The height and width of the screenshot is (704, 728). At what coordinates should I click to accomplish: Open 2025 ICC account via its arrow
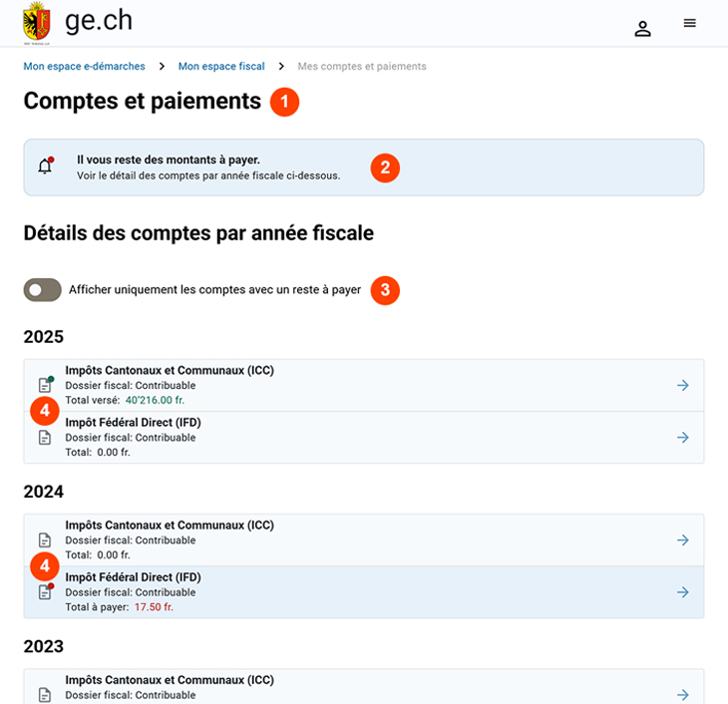tap(682, 385)
